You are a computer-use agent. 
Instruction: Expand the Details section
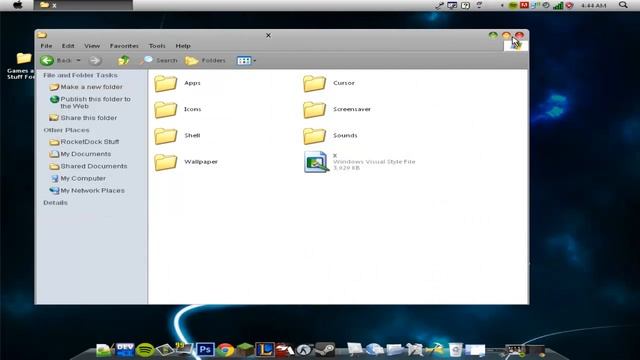pyautogui.click(x=56, y=202)
